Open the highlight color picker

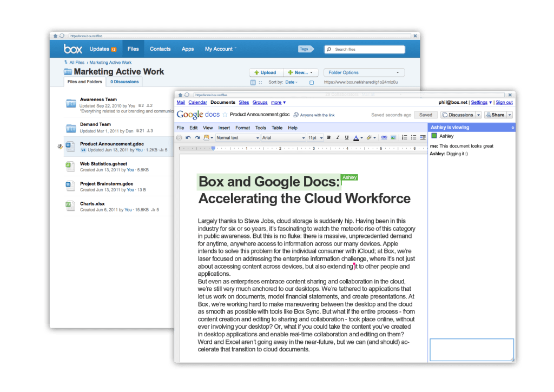(371, 138)
